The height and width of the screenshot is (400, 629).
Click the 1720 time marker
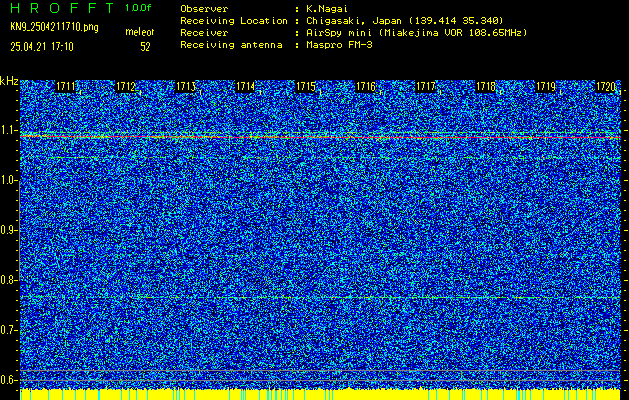(605, 86)
